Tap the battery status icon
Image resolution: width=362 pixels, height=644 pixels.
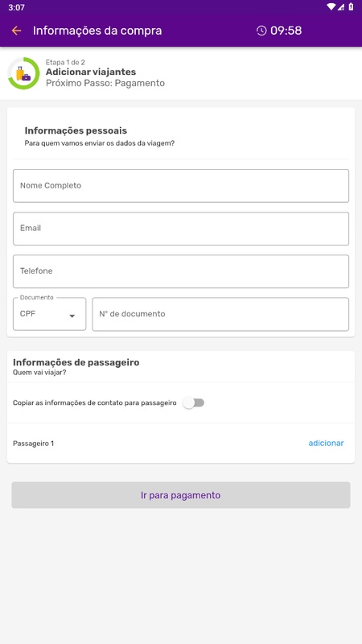click(351, 7)
